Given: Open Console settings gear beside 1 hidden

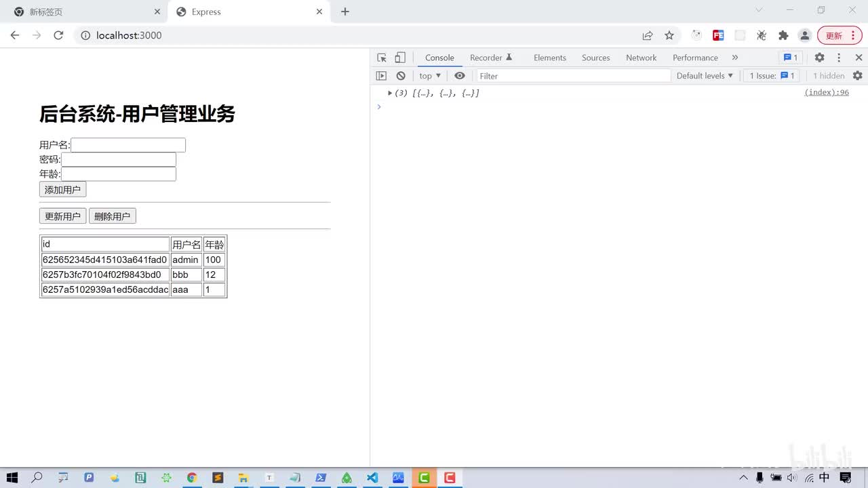Looking at the screenshot, I should coord(857,76).
